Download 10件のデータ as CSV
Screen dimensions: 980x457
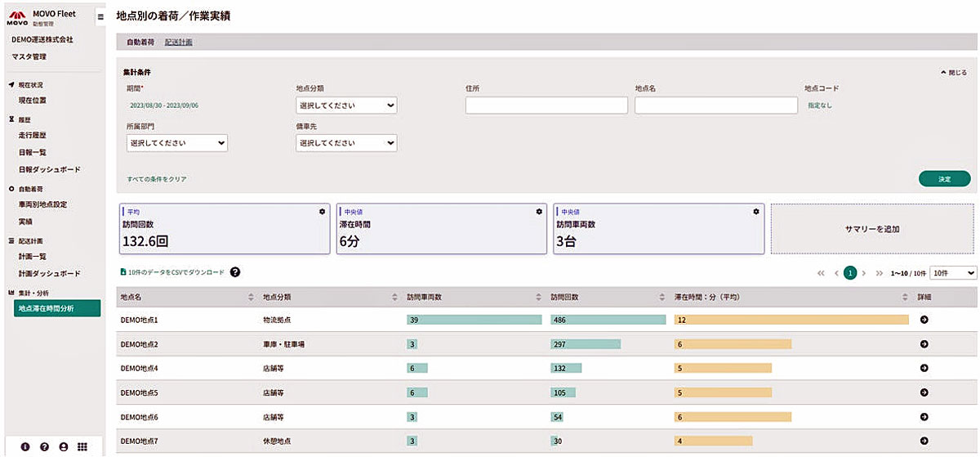pyautogui.click(x=172, y=271)
